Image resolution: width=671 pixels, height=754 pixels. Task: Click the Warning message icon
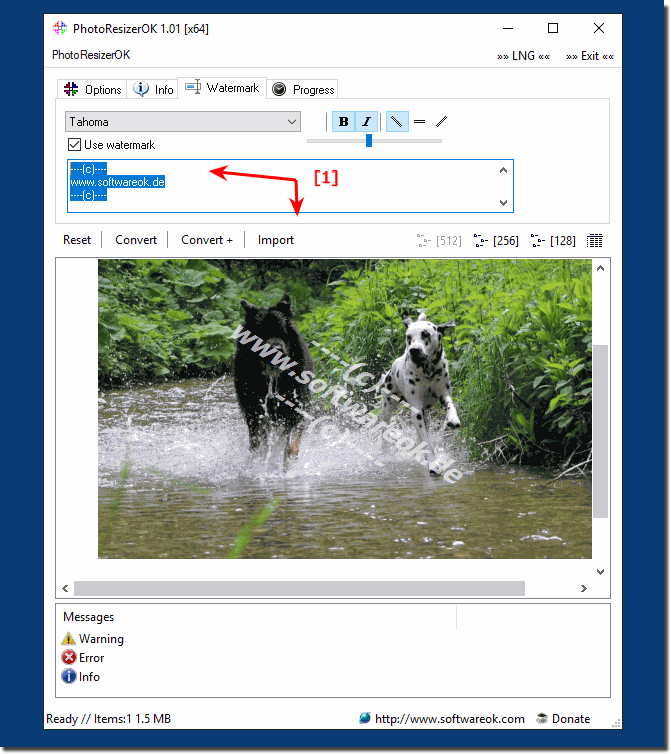(68, 639)
